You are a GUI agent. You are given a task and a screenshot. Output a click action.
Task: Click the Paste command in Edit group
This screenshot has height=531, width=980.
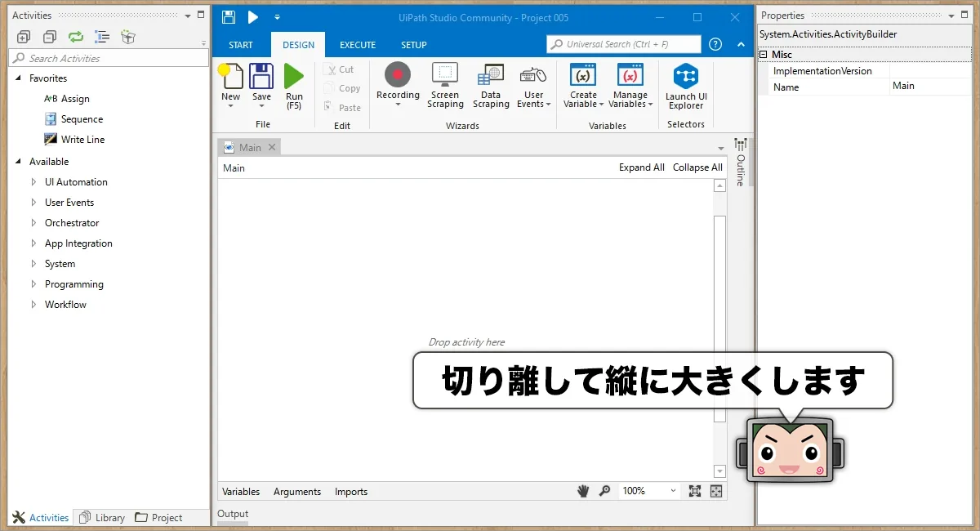point(342,107)
